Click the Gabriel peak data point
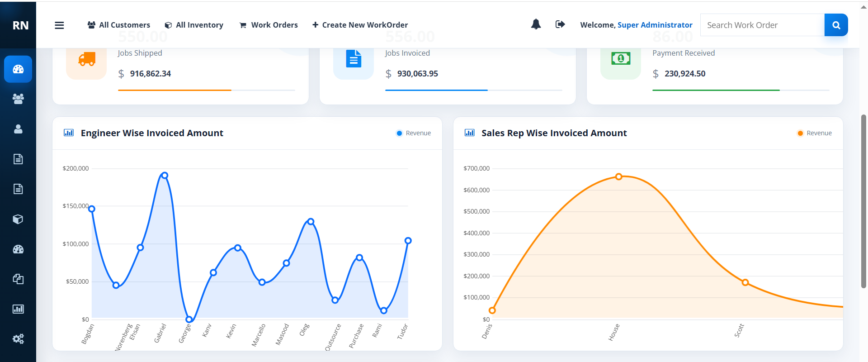 click(x=165, y=176)
